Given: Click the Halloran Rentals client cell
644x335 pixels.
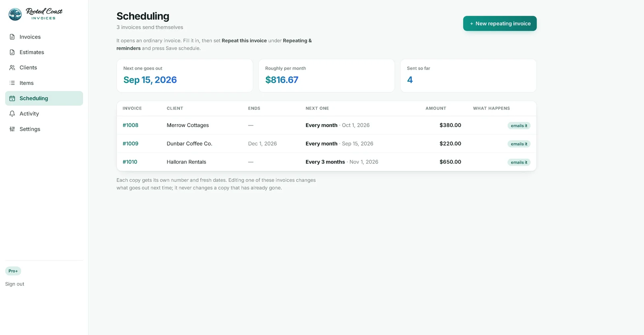Looking at the screenshot, I should (x=186, y=162).
